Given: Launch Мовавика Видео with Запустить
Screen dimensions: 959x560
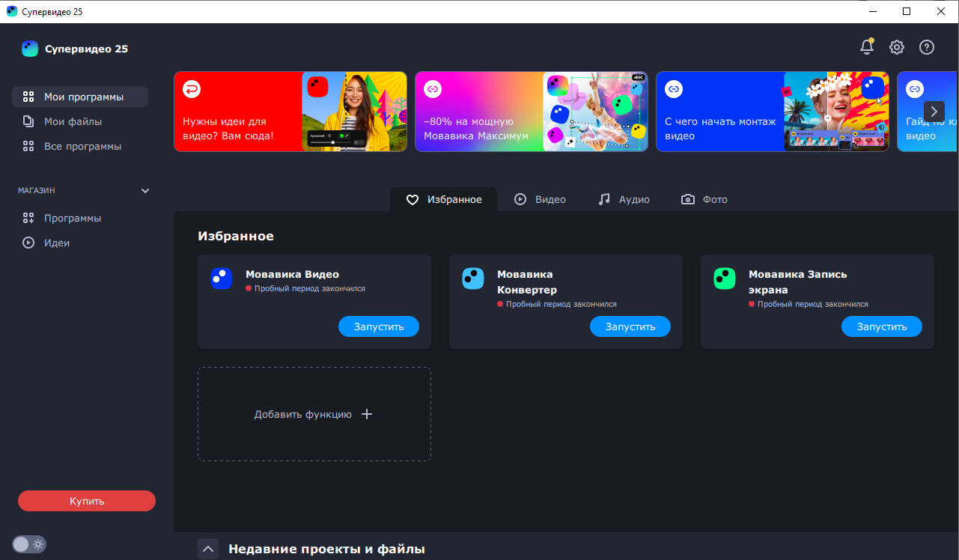Looking at the screenshot, I should [379, 326].
